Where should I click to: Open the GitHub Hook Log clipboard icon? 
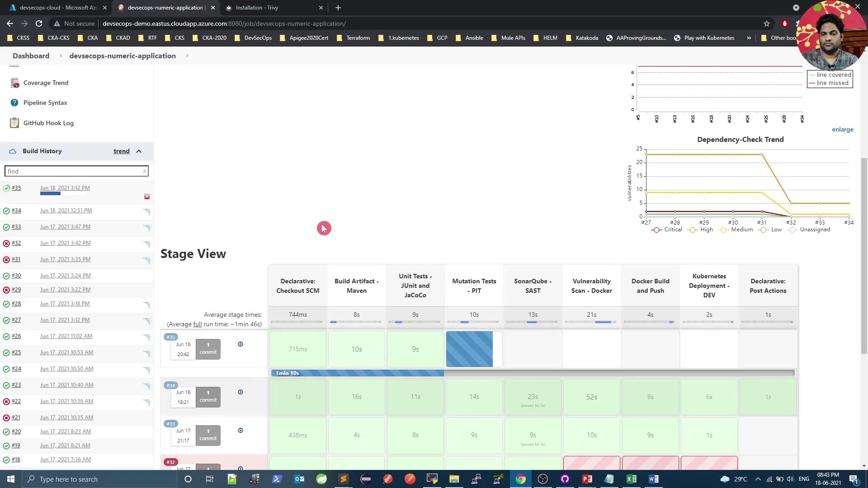[x=14, y=123]
